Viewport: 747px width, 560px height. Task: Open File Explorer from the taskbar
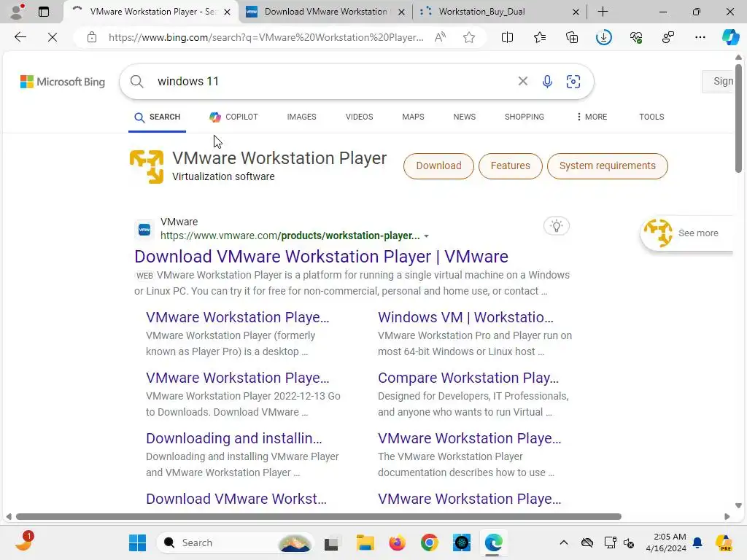(x=365, y=542)
